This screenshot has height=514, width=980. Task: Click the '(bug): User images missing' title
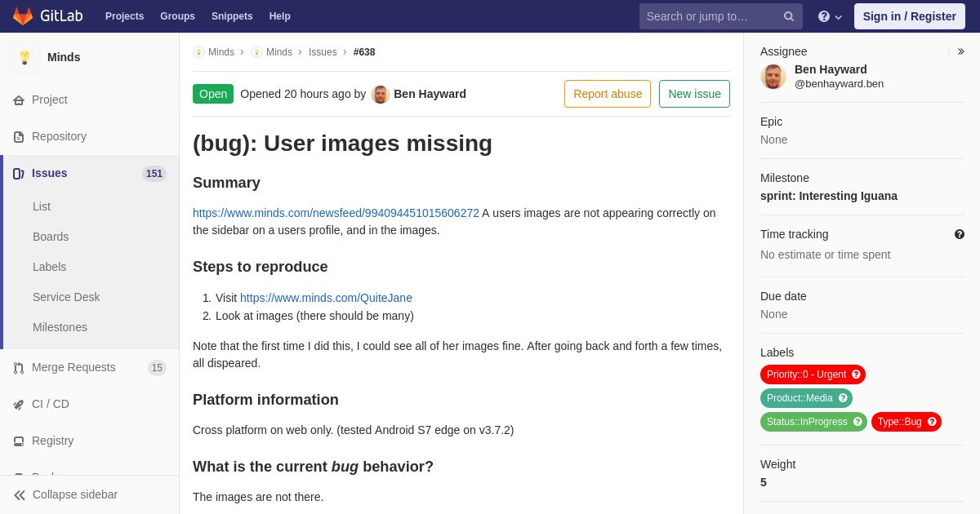click(342, 143)
